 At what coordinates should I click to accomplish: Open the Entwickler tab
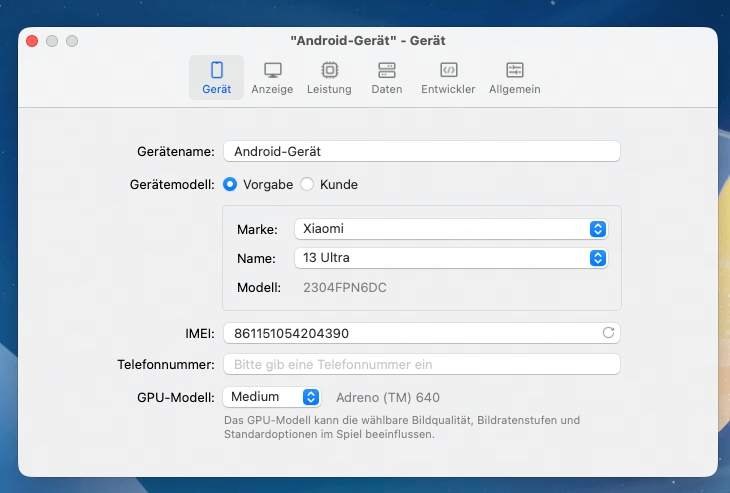coord(448,78)
